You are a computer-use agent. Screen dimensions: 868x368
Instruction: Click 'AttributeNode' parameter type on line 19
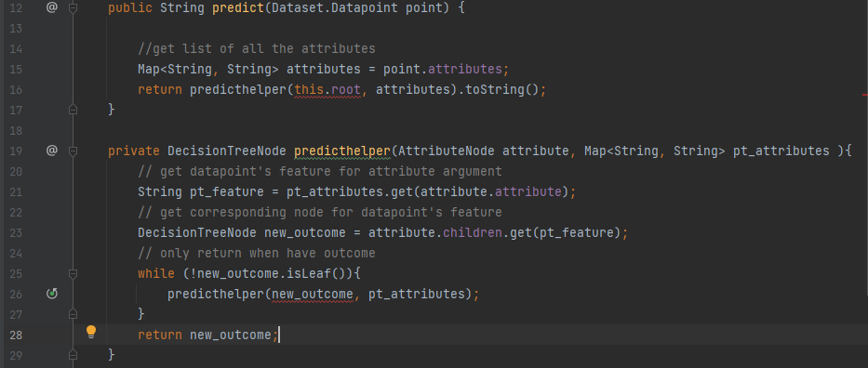coord(447,151)
